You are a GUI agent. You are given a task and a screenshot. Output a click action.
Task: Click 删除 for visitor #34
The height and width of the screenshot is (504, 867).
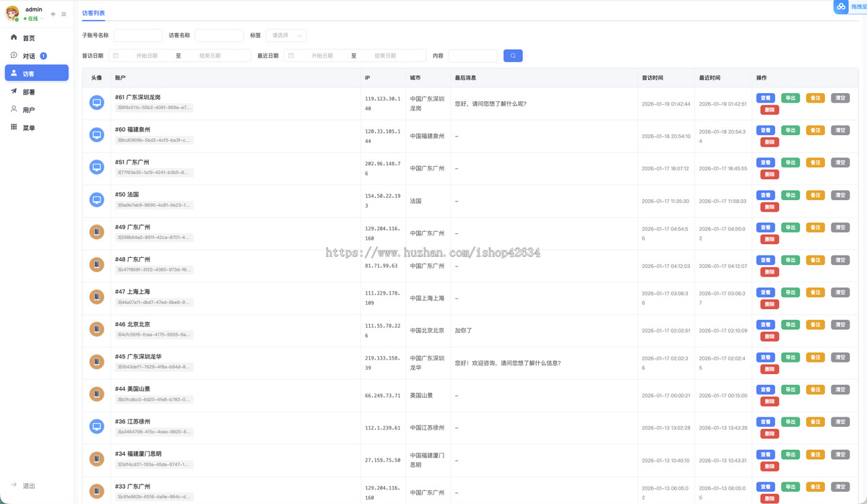(769, 466)
